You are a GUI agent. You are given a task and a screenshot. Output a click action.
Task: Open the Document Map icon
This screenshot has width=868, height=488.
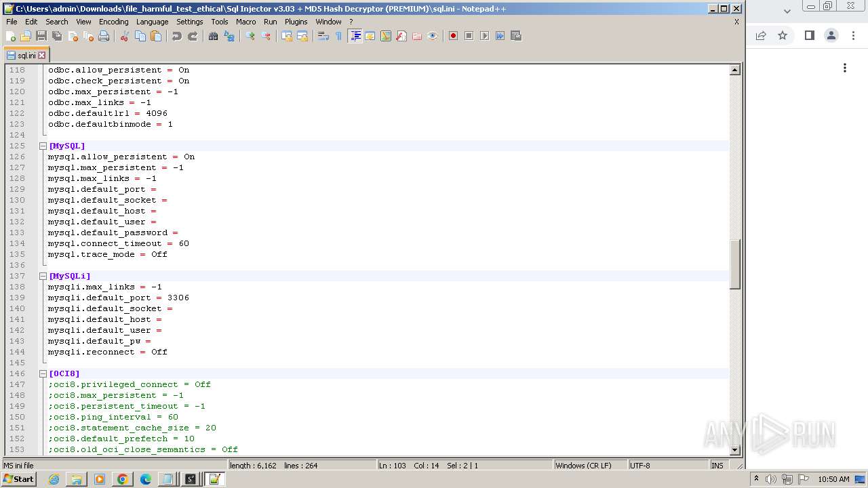click(x=386, y=36)
